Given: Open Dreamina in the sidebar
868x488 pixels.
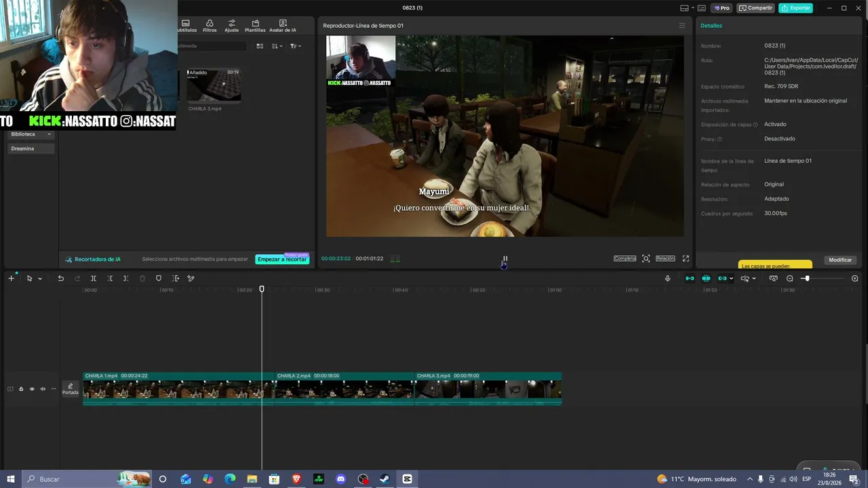Looking at the screenshot, I should tap(31, 148).
